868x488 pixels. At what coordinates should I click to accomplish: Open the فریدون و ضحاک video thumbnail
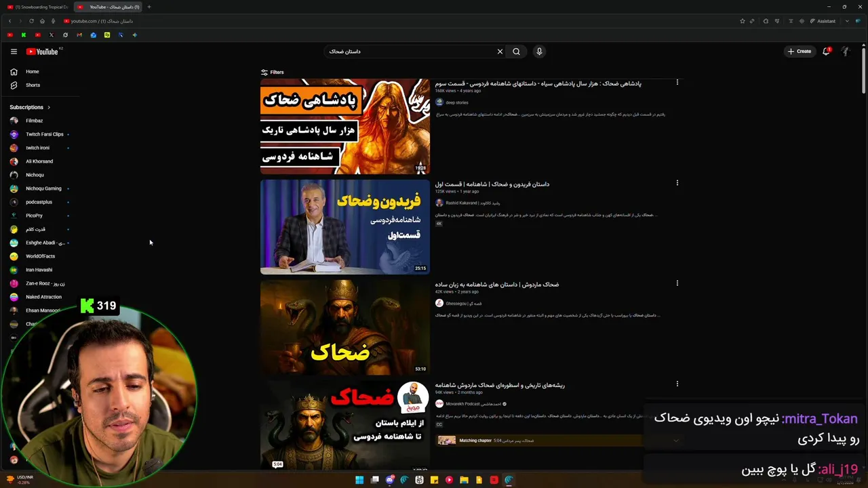(x=345, y=226)
